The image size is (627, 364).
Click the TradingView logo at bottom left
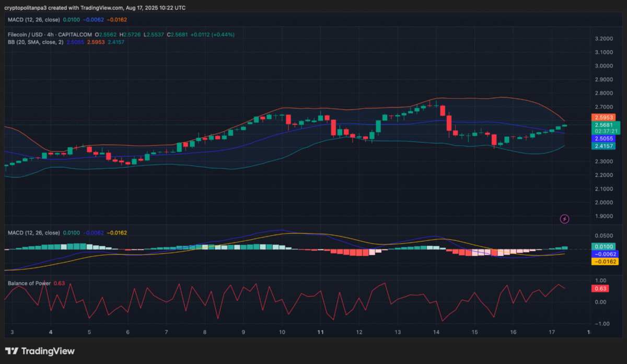40,351
